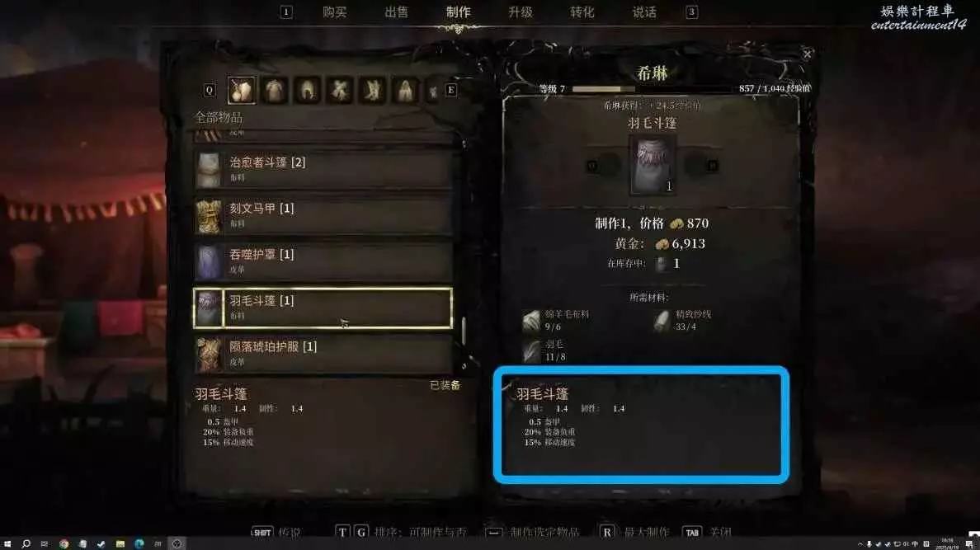Switch to the 转化 tab
Image resolution: width=980 pixels, height=550 pixels.
click(x=582, y=12)
